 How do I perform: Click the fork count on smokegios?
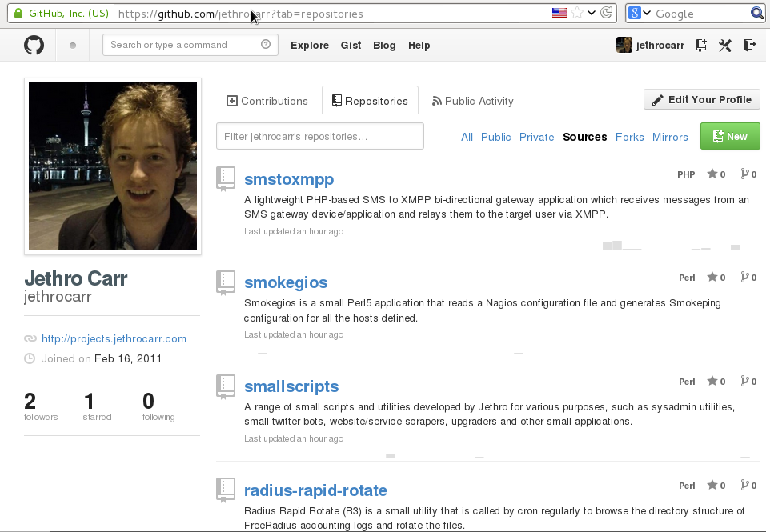pos(748,278)
